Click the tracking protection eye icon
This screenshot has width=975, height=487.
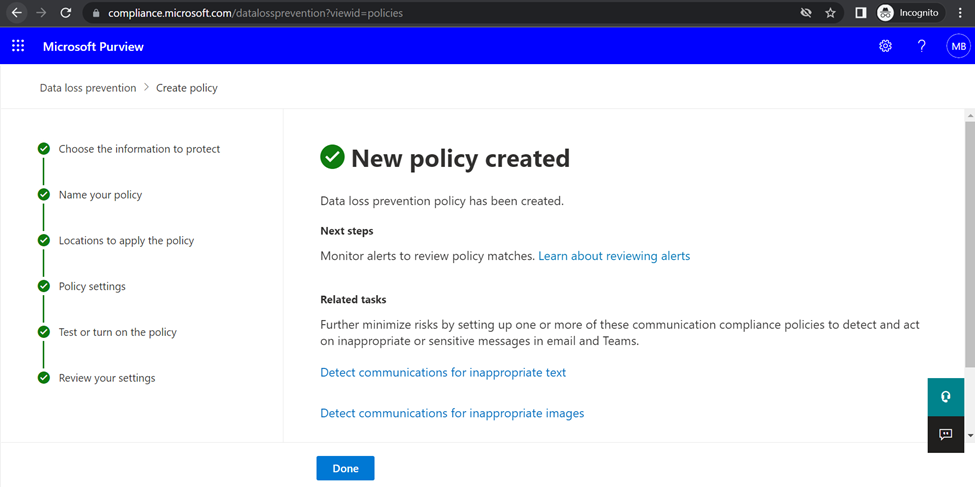pyautogui.click(x=806, y=12)
